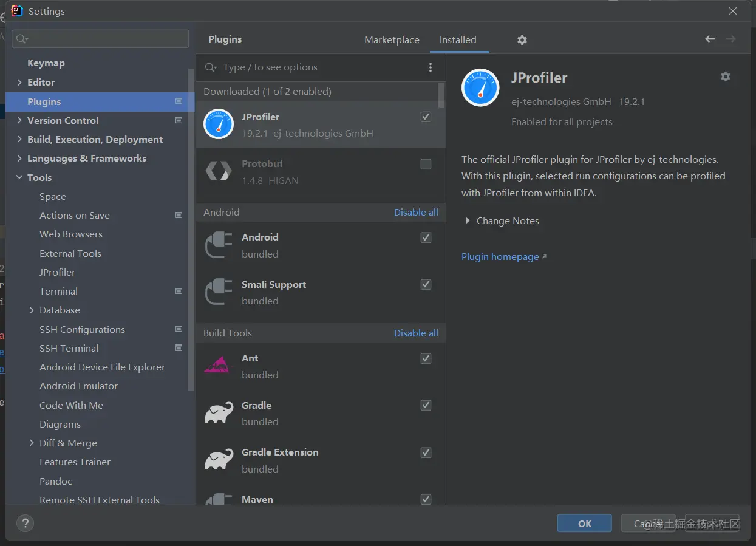Click the project-level icon beside Version Control
The width and height of the screenshot is (756, 546).
coord(179,120)
